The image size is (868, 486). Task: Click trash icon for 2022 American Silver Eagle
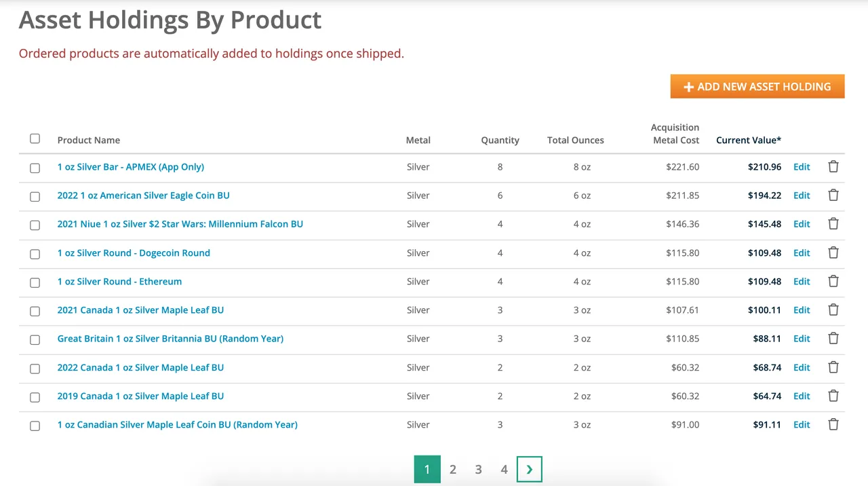click(x=833, y=195)
